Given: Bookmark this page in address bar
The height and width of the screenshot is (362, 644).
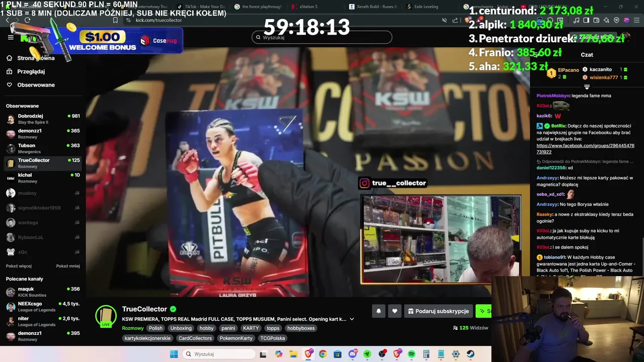Looking at the screenshot, I should (x=115, y=20).
